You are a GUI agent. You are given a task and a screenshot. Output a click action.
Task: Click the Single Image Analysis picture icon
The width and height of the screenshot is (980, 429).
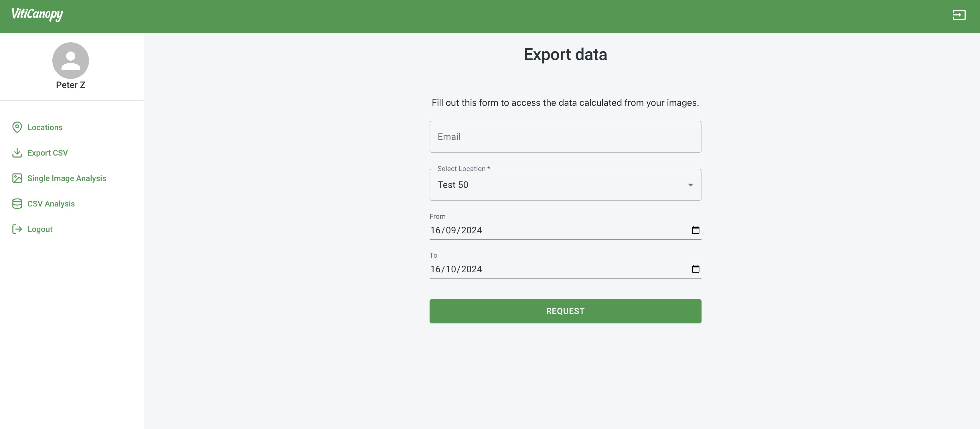(17, 178)
